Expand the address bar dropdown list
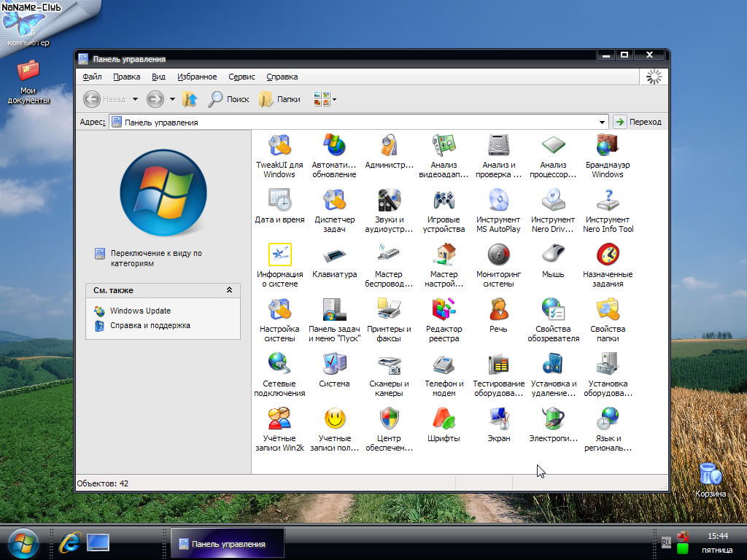 pyautogui.click(x=602, y=122)
